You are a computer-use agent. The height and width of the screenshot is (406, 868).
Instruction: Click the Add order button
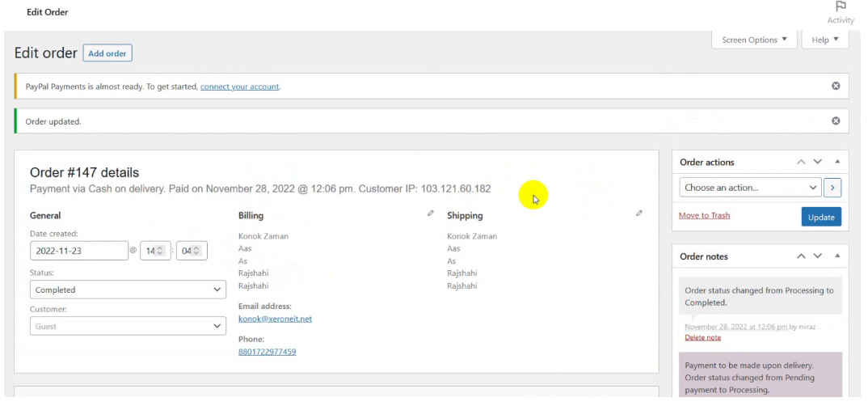107,53
